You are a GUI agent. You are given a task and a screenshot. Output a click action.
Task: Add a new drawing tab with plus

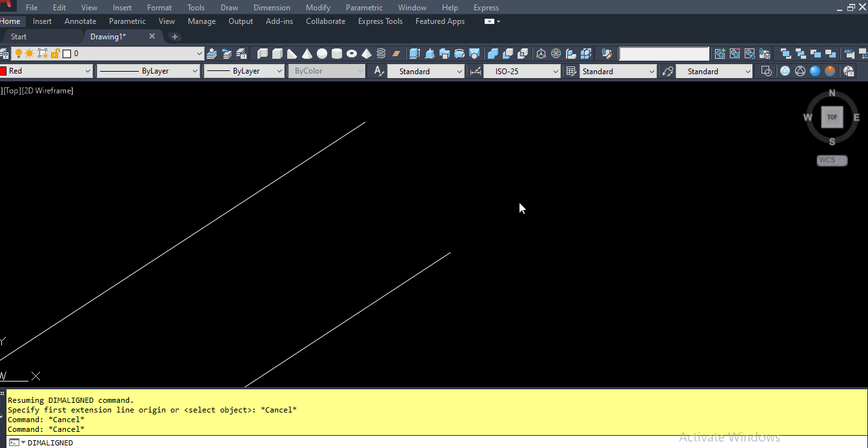[174, 37]
